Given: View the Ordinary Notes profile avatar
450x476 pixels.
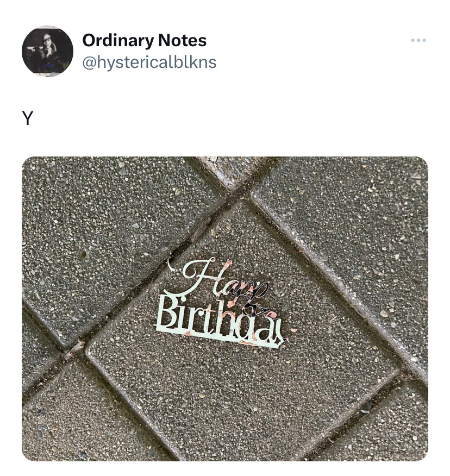Looking at the screenshot, I should [47, 51].
